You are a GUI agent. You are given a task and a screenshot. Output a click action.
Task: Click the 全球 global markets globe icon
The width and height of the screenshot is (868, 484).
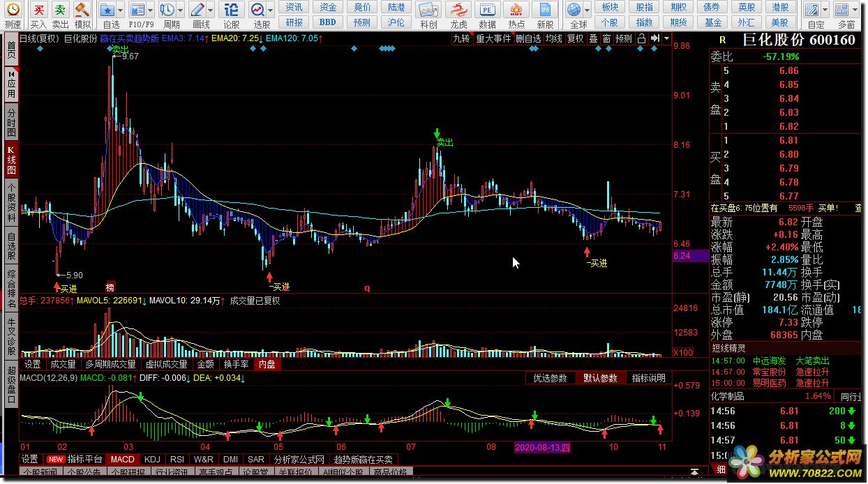click(574, 10)
